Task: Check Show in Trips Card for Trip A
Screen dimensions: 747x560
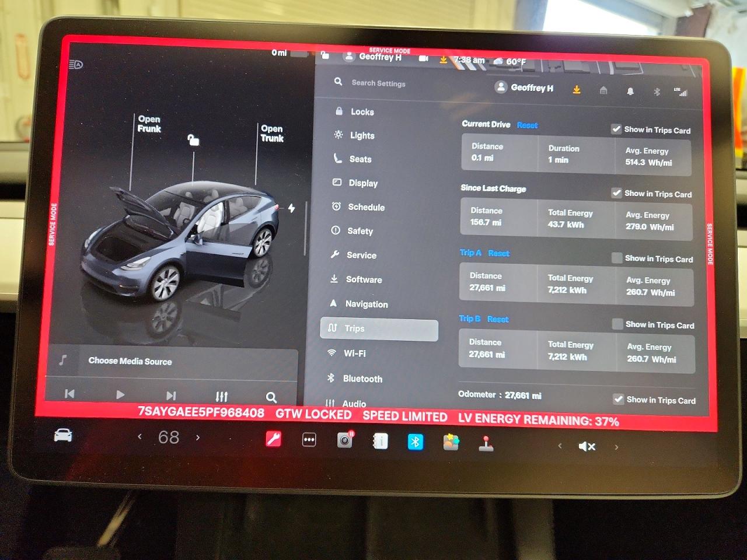Action: 617,258
